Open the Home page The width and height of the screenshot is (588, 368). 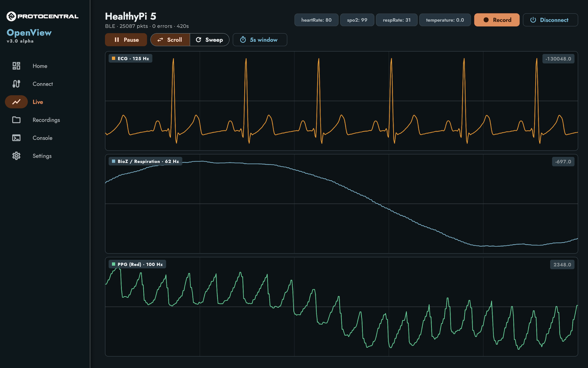(45, 66)
